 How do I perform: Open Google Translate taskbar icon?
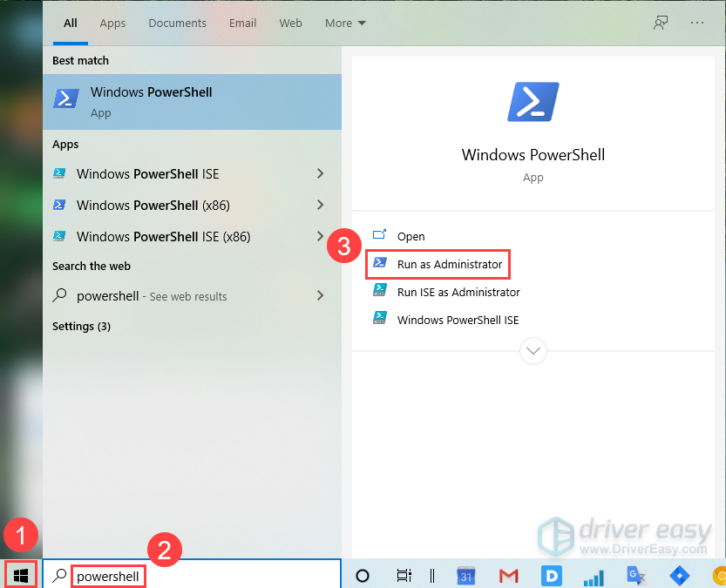[x=637, y=575]
